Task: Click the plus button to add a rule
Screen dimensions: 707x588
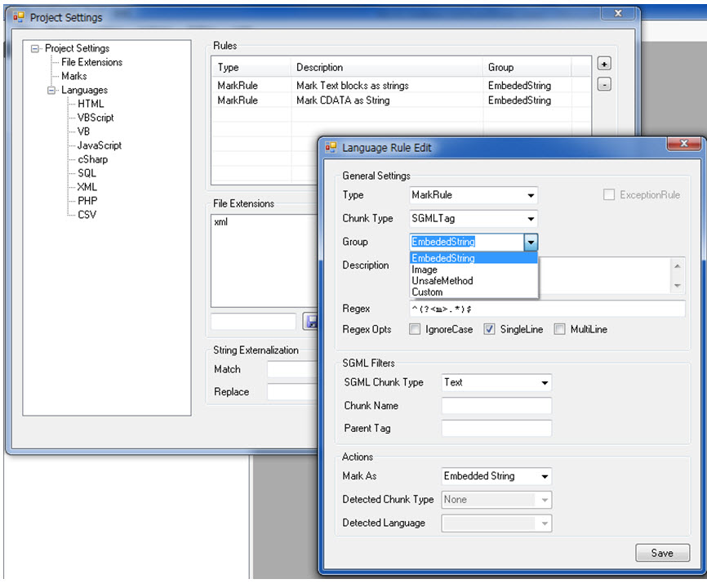Action: (x=604, y=64)
